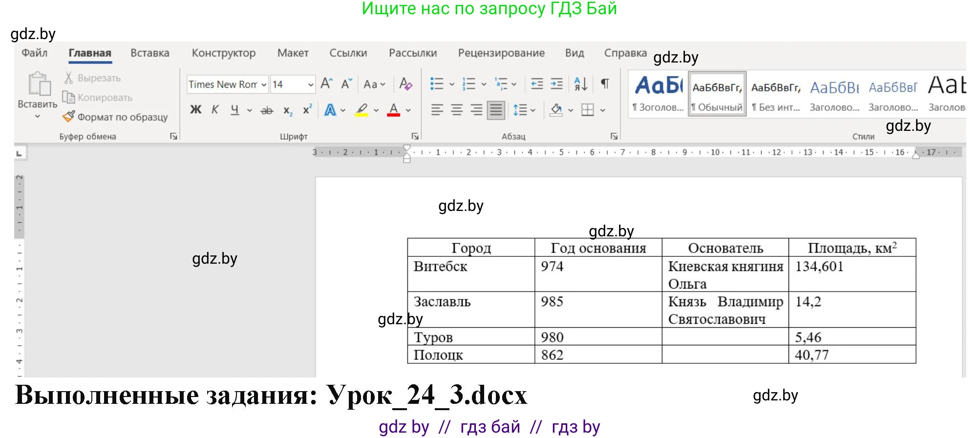The width and height of the screenshot is (980, 438).
Task: Click the empty founder cell in Туров row
Action: click(725, 336)
